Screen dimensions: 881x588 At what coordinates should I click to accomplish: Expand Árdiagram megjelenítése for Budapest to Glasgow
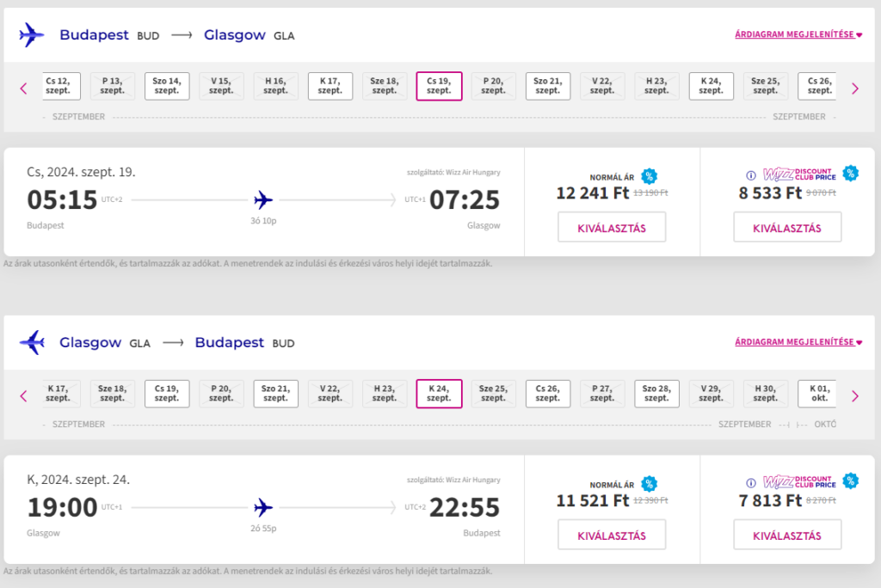(x=798, y=34)
